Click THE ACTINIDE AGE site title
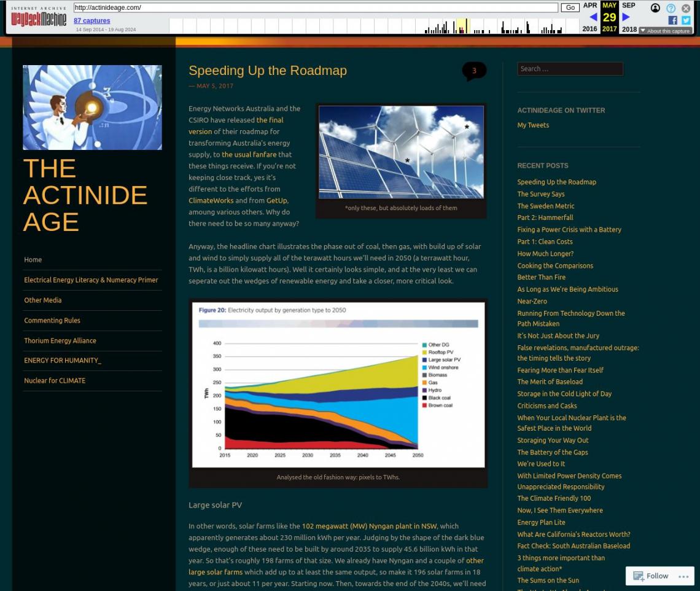Viewport: 700px width, 591px height. (85, 195)
